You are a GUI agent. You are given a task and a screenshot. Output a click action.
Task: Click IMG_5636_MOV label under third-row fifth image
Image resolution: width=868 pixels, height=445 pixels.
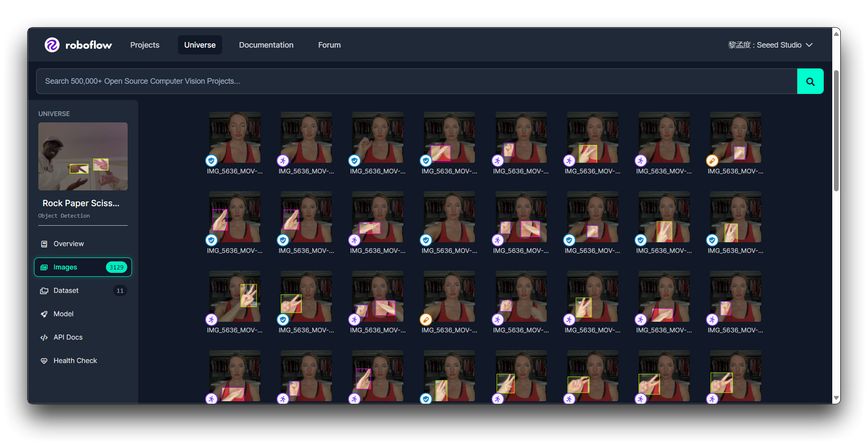coord(521,330)
